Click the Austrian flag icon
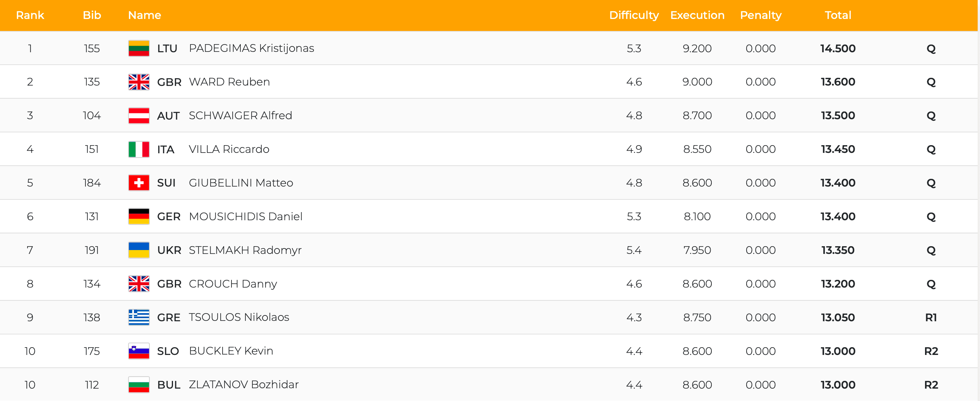The height and width of the screenshot is (401, 980). click(x=139, y=116)
